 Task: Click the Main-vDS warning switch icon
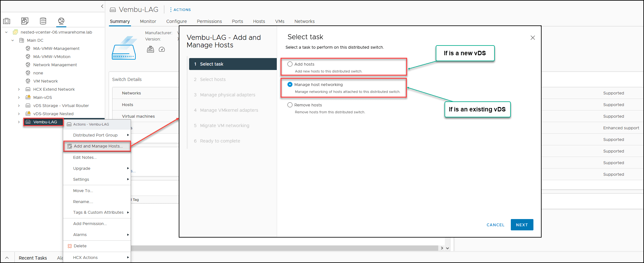pos(28,97)
